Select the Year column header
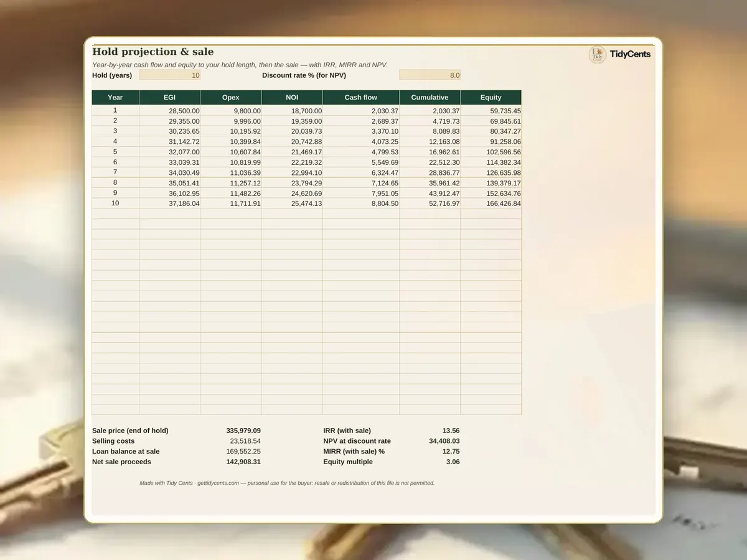Screen dimensions: 747x560 tap(115, 97)
